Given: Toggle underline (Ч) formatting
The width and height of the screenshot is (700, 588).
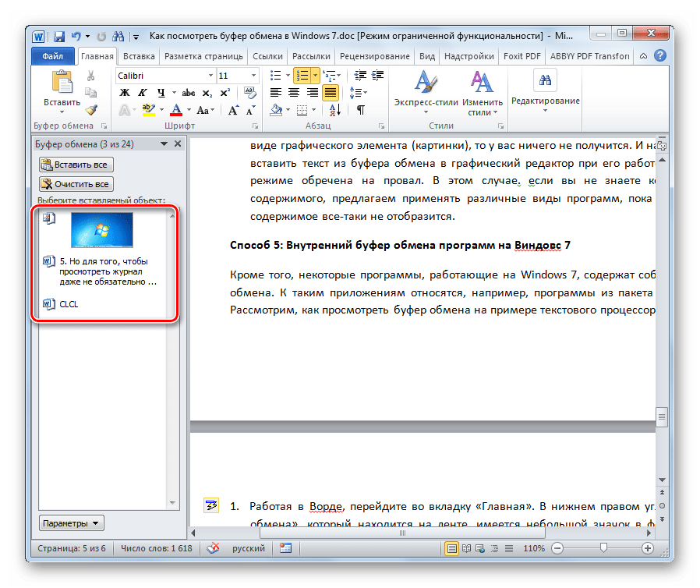Looking at the screenshot, I should [x=161, y=93].
